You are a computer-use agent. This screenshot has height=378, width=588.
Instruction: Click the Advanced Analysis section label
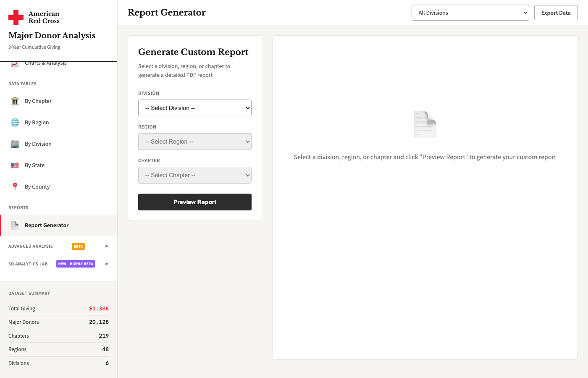pos(31,247)
